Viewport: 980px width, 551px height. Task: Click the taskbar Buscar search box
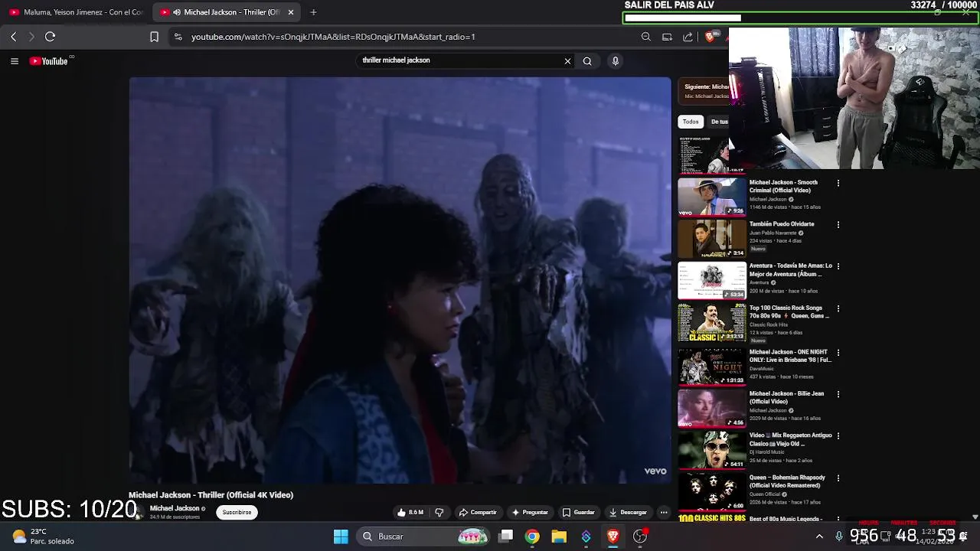(x=425, y=536)
